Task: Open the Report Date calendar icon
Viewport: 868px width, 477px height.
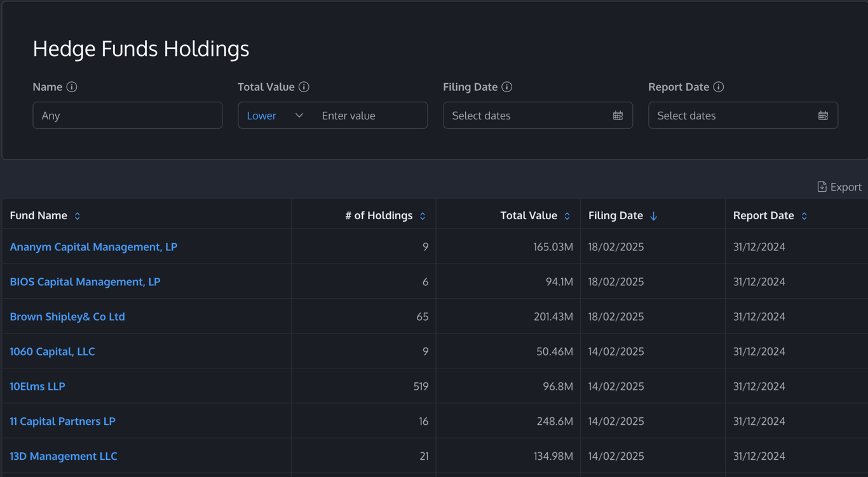Action: [823, 116]
